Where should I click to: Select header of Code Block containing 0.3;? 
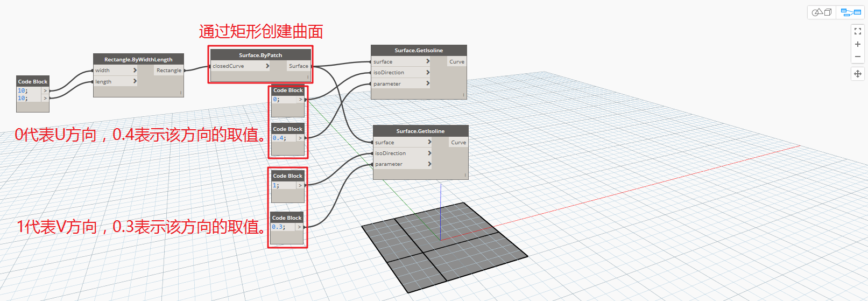tap(287, 218)
